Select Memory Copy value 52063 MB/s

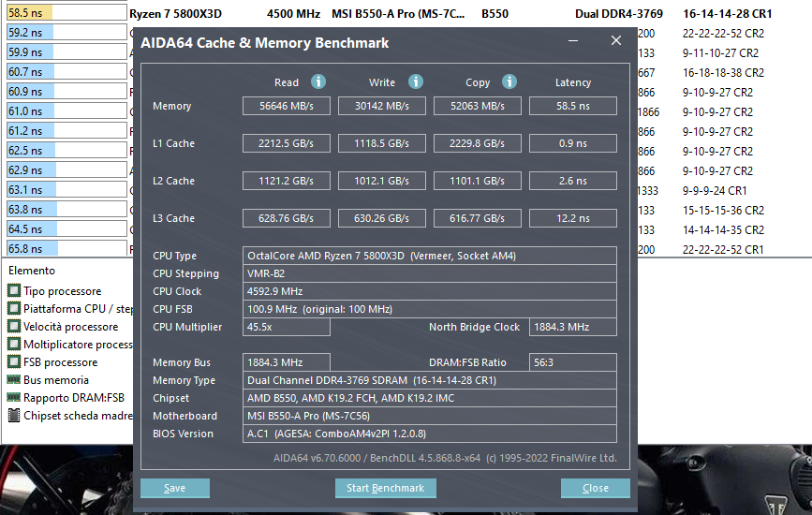pos(477,106)
